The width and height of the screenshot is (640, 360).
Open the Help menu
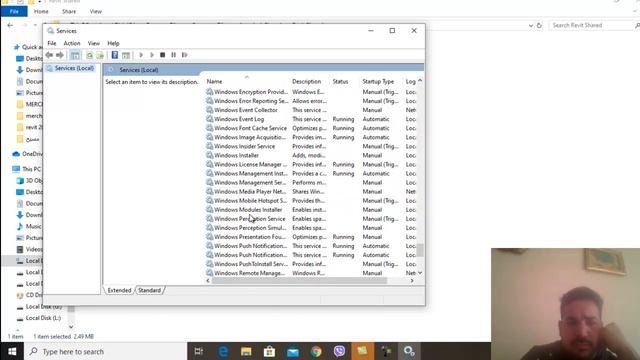(x=113, y=43)
